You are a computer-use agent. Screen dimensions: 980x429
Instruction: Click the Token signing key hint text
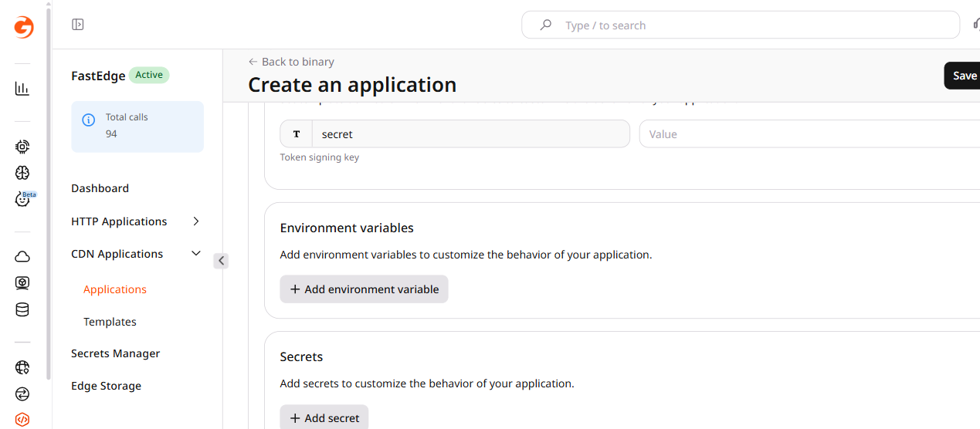320,157
